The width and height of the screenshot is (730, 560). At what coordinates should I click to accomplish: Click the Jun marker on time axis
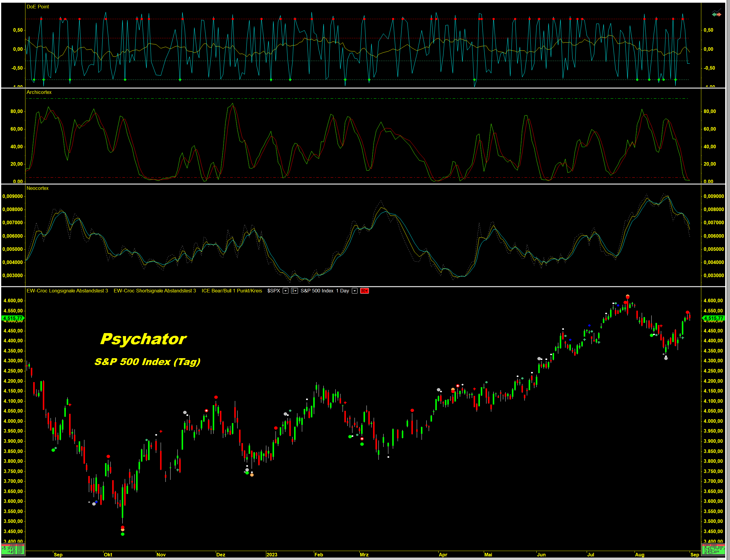pos(541,555)
